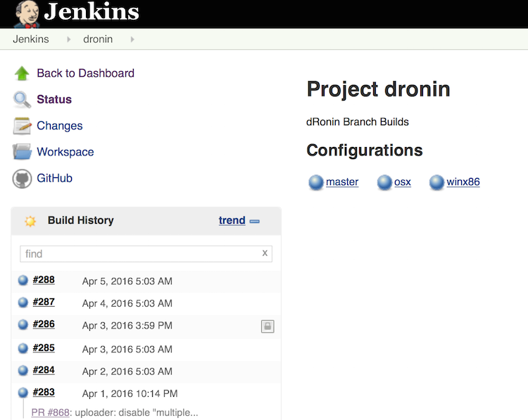Open the trend link
Image resolution: width=528 pixels, height=420 pixels.
[x=232, y=220]
